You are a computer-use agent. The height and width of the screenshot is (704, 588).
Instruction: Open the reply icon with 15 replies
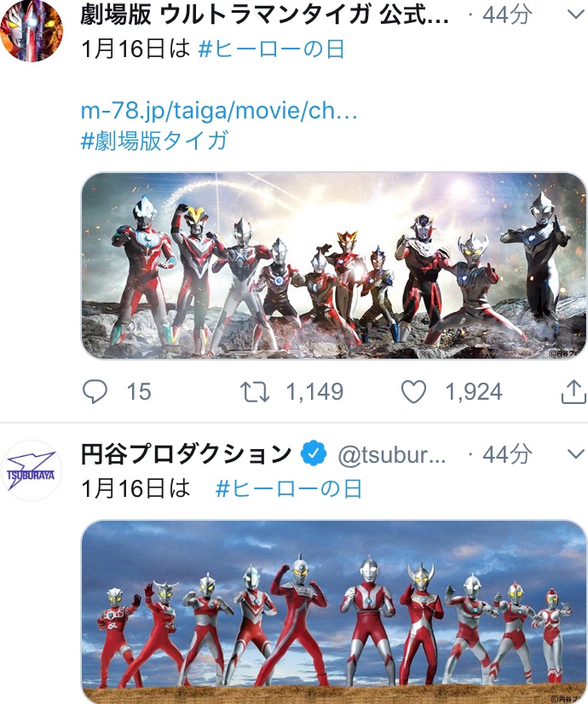pos(95,391)
